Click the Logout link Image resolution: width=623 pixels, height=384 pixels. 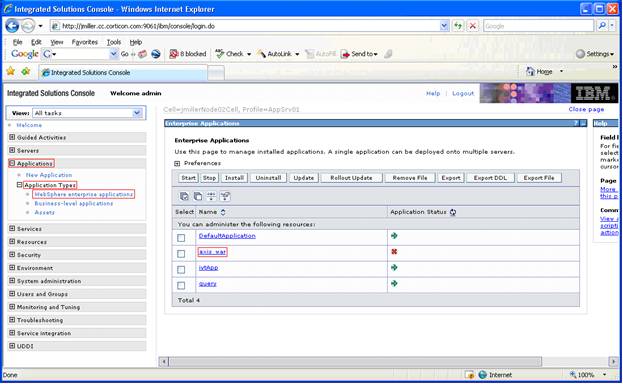[x=463, y=93]
